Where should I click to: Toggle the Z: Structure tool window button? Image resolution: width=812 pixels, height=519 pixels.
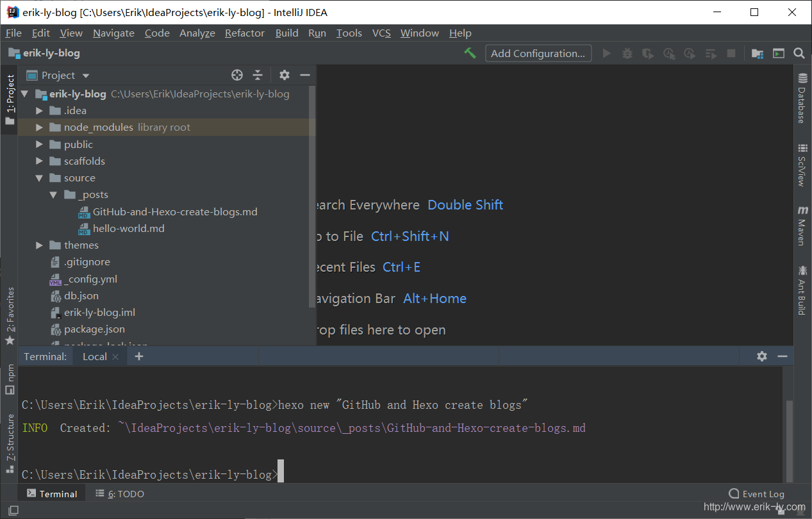click(x=10, y=443)
